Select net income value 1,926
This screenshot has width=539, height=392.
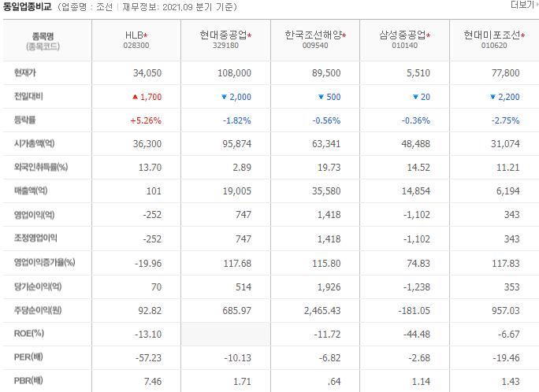coord(329,287)
